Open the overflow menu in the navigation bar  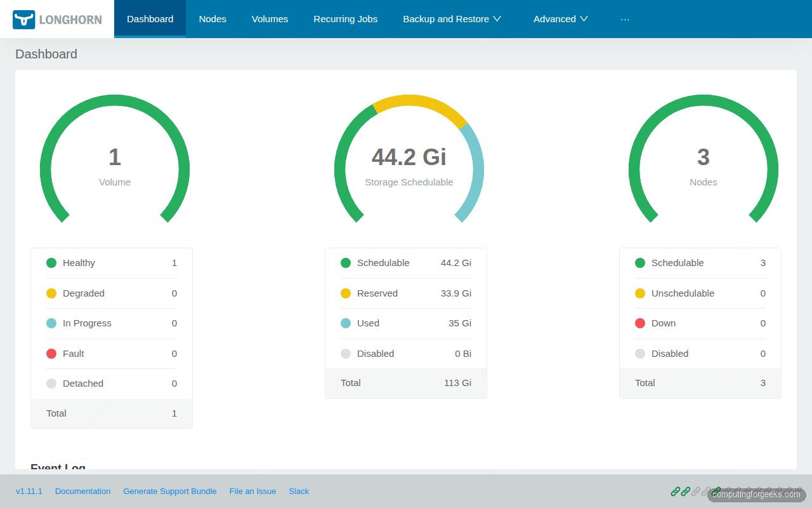tap(625, 19)
